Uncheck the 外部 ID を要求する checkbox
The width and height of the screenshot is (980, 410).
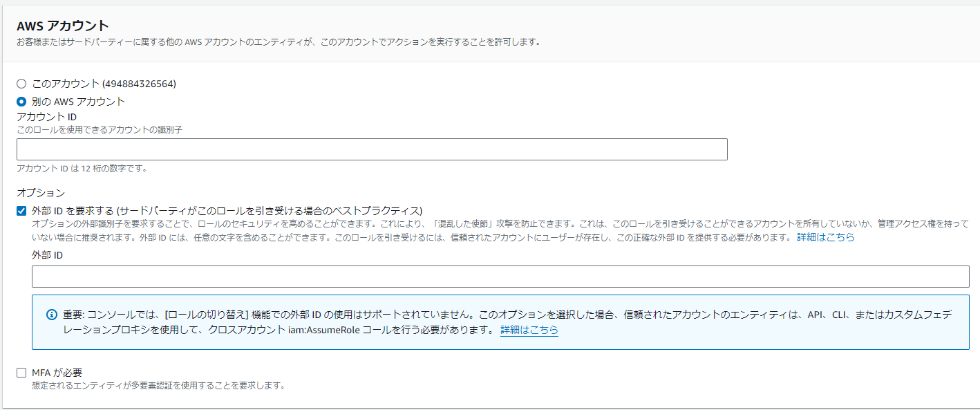(21, 211)
